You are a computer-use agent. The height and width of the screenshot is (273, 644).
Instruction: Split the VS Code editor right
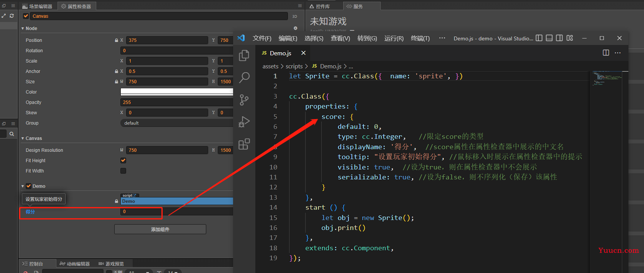[606, 53]
